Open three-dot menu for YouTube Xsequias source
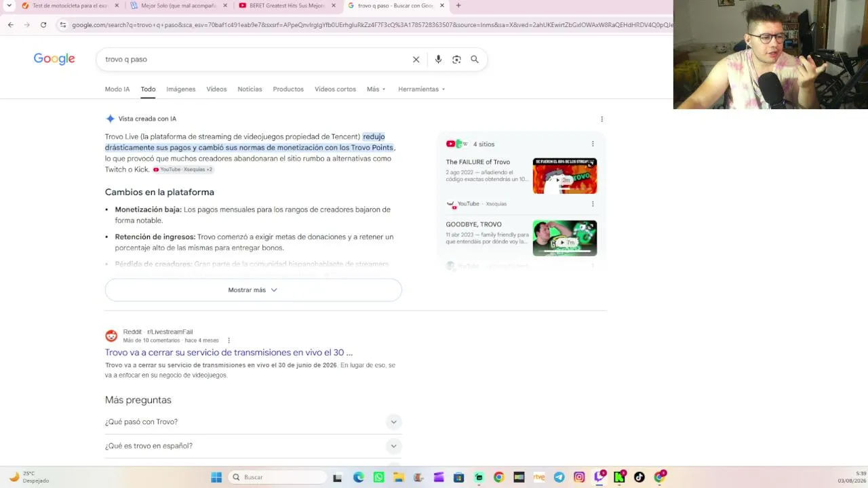868x488 pixels. click(593, 204)
